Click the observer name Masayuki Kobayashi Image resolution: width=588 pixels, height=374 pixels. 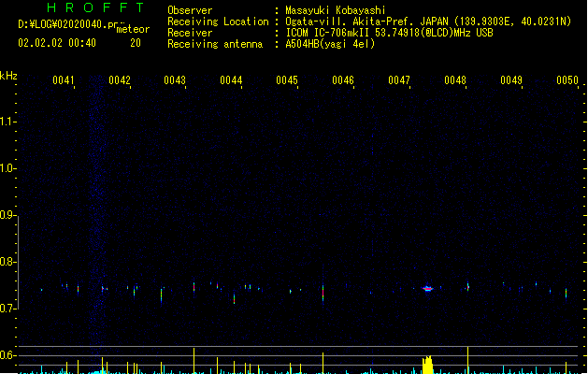click(336, 10)
